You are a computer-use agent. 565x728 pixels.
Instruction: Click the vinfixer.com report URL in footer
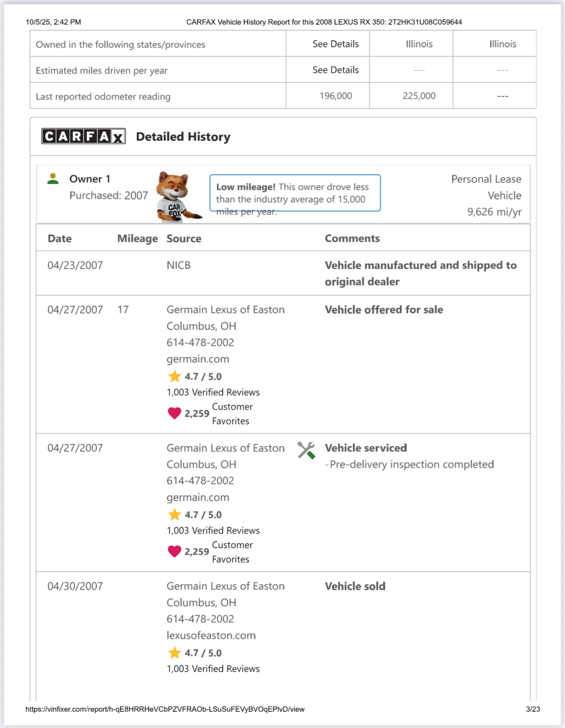tap(165, 709)
